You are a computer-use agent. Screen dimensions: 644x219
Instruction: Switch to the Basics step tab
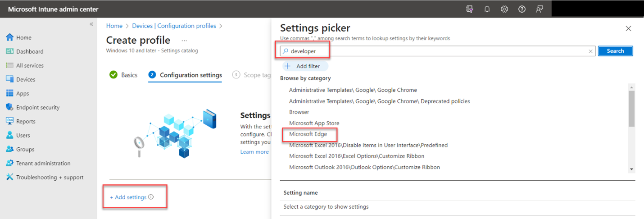point(123,75)
